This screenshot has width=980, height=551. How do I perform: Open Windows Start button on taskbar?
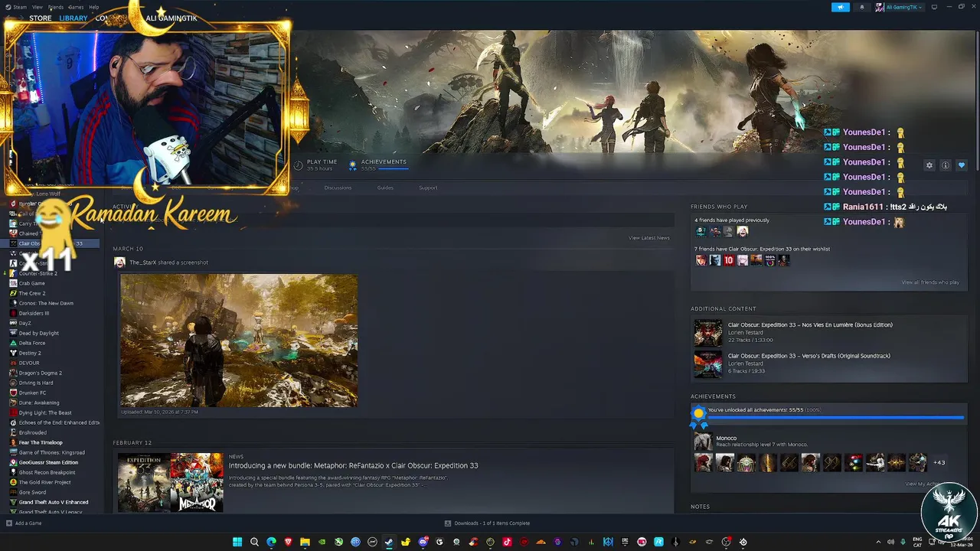click(x=237, y=542)
